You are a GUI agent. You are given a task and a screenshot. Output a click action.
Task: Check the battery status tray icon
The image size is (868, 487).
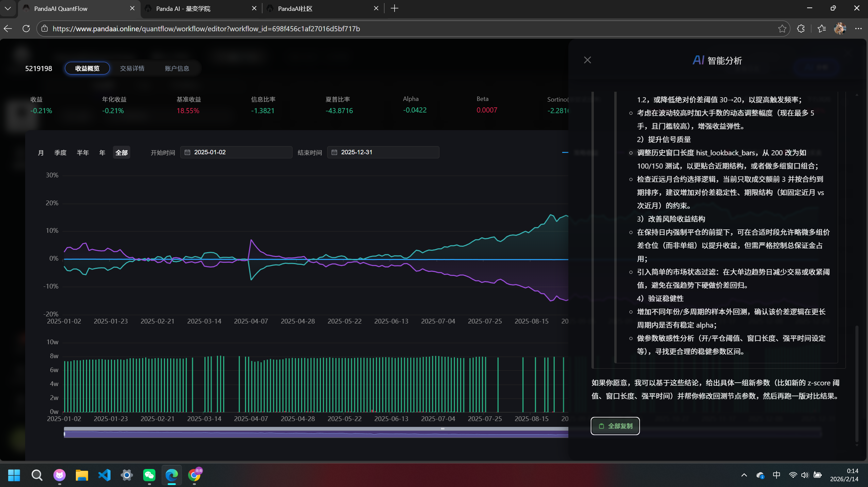pos(818,475)
